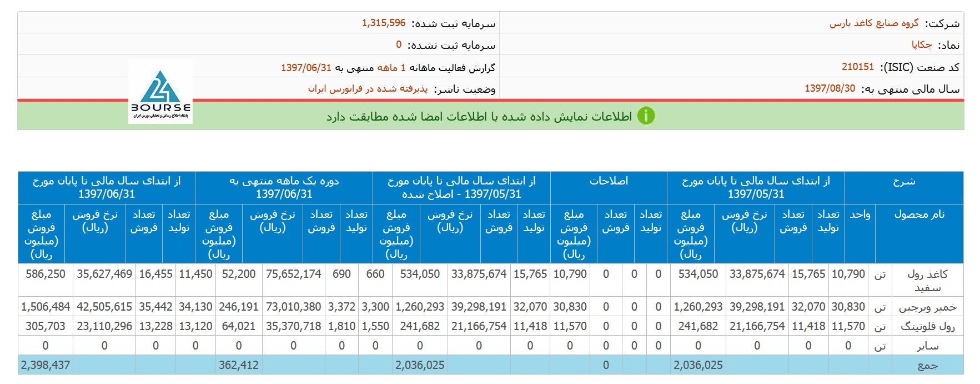Select the cell with value 1,550

[375, 326]
